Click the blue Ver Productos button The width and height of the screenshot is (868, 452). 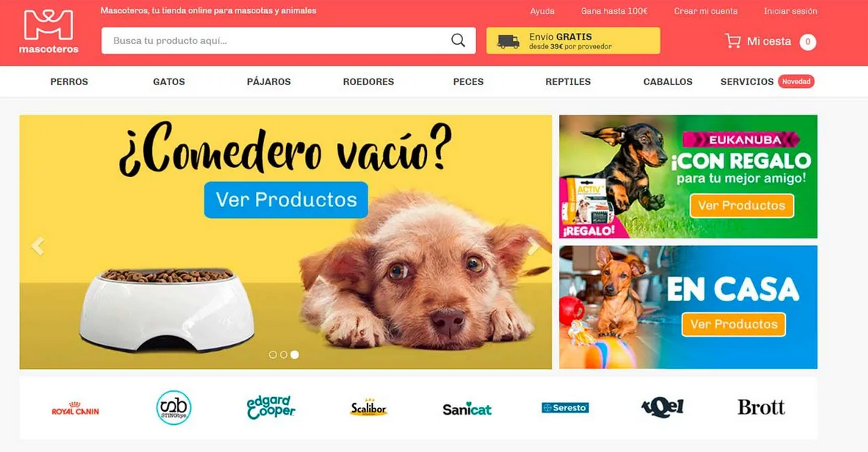click(x=286, y=200)
